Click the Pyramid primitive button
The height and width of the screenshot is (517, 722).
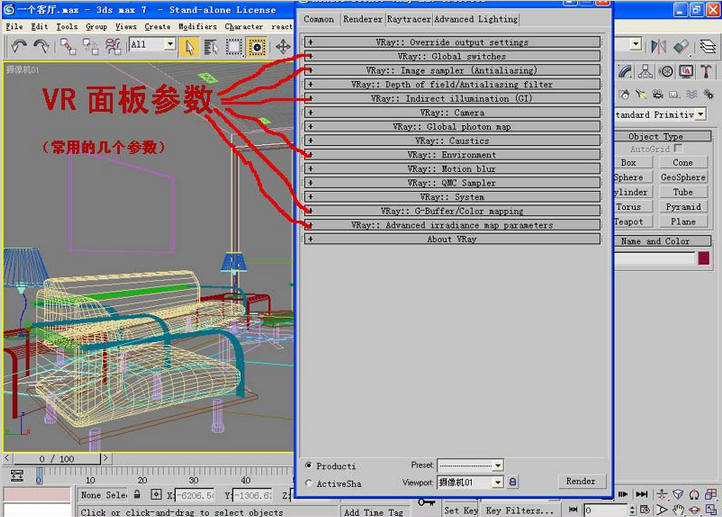pos(683,207)
